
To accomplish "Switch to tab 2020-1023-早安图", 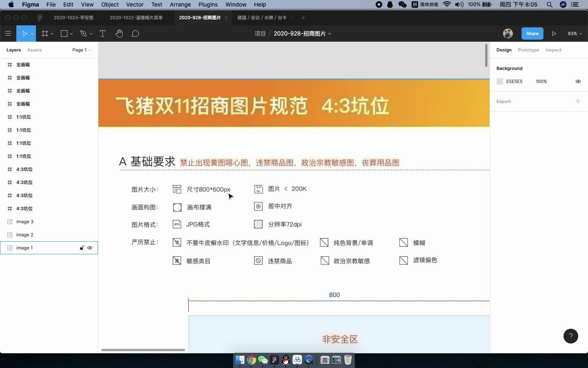I will [73, 18].
